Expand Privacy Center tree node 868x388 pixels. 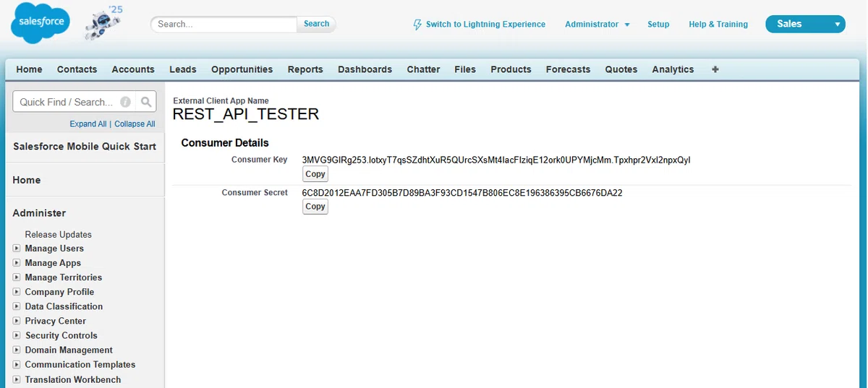[17, 321]
